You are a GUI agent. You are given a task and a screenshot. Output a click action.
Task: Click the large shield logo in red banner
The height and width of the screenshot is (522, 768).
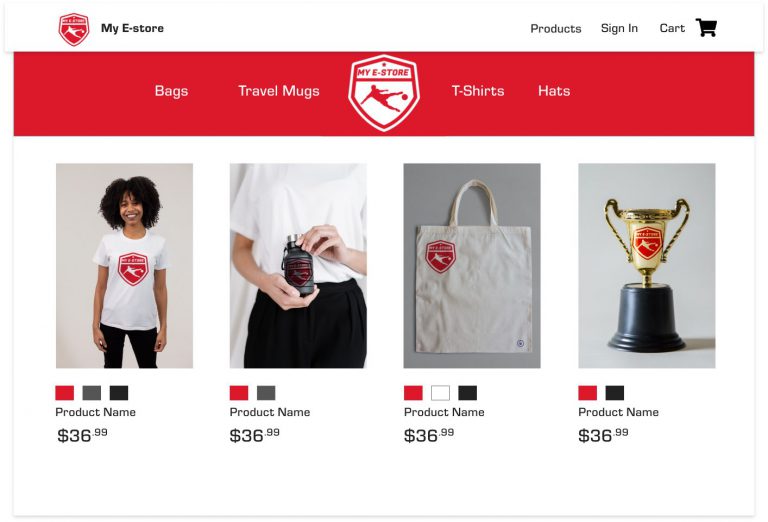pyautogui.click(x=384, y=93)
